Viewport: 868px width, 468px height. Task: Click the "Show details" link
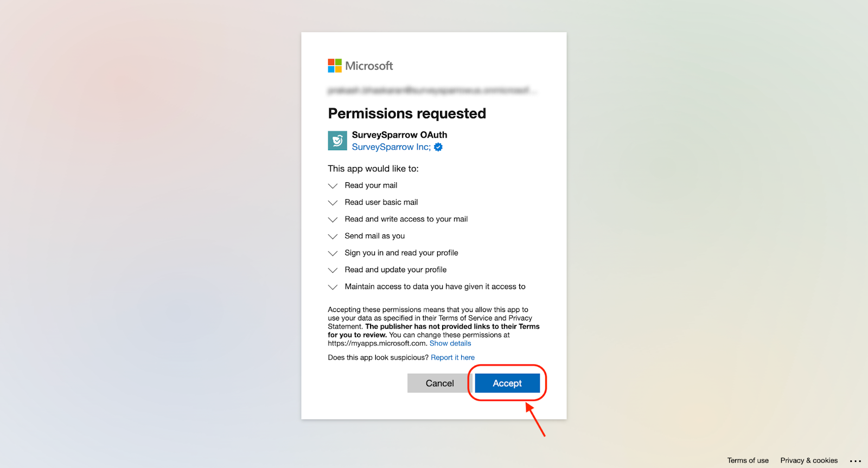[450, 343]
